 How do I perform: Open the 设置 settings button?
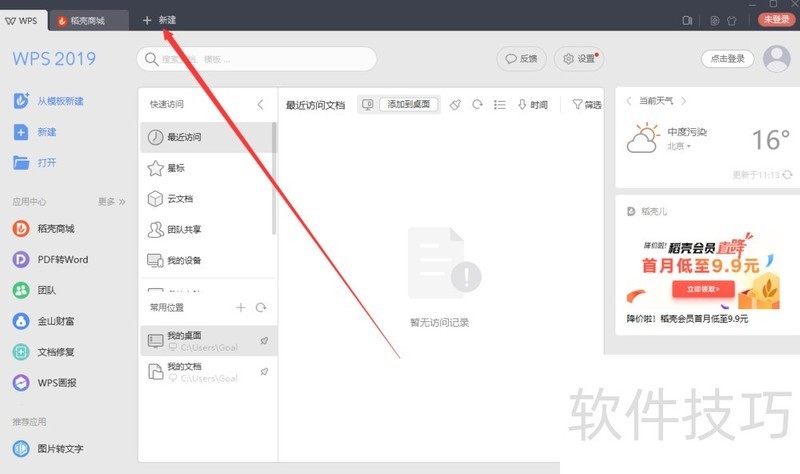point(579,59)
